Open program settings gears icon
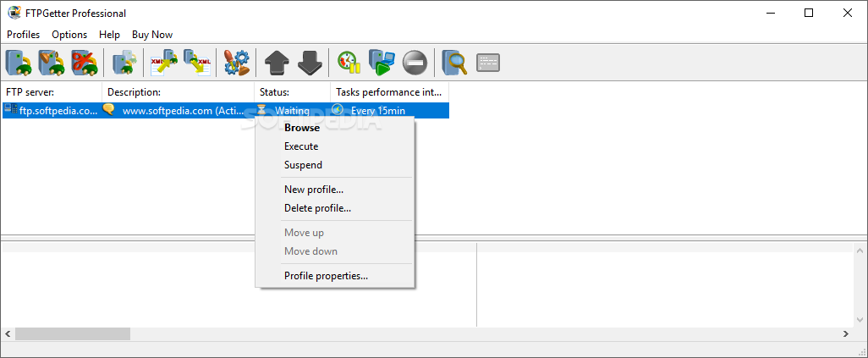 tap(236, 63)
